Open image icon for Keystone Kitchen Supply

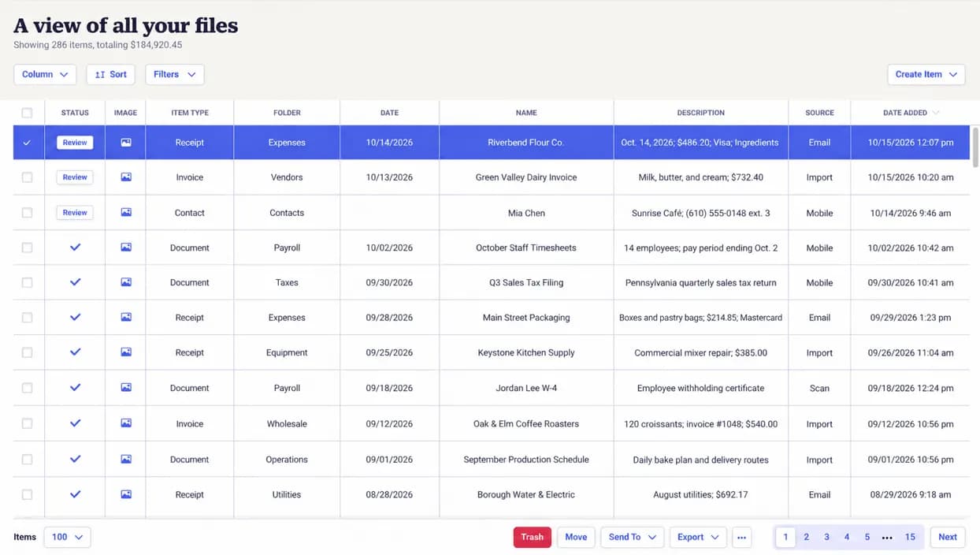point(126,352)
